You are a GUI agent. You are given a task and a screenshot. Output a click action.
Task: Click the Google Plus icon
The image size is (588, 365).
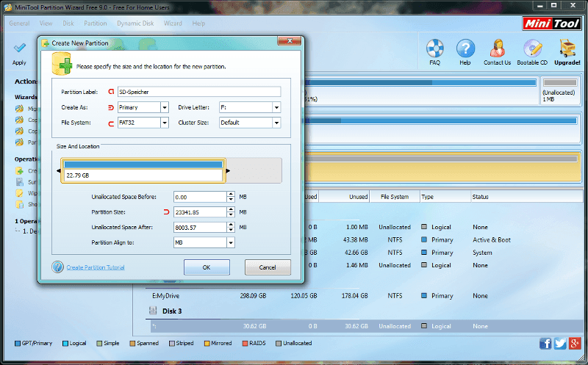coord(575,343)
